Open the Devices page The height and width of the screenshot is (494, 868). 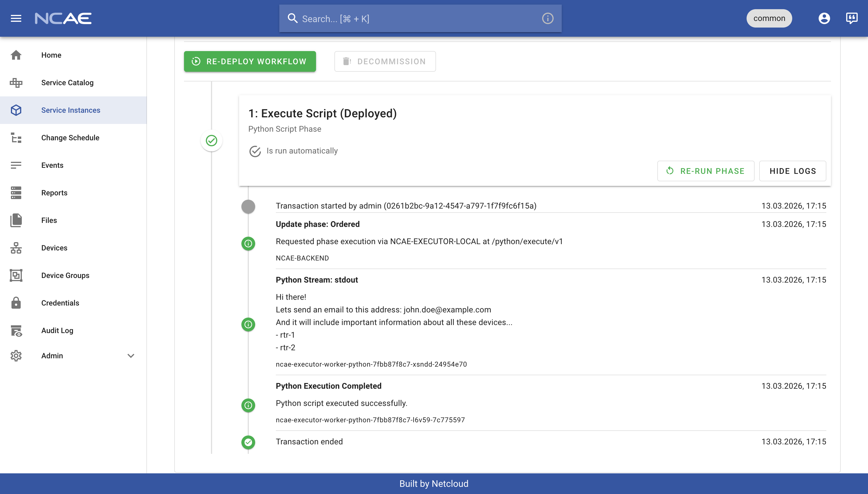coord(73,248)
